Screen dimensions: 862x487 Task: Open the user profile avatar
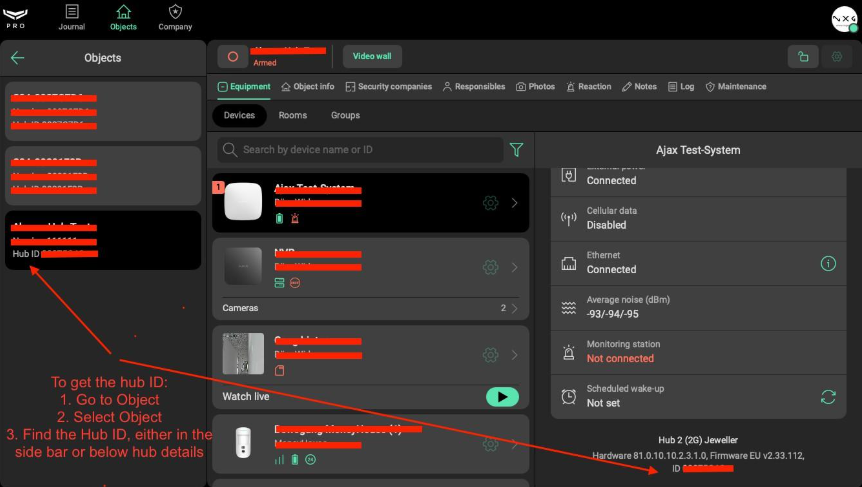[x=844, y=20]
